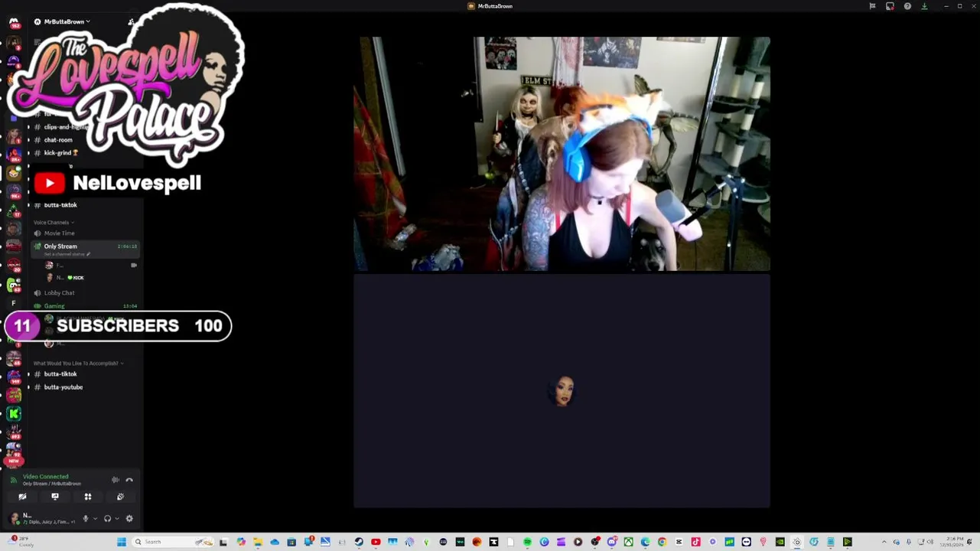This screenshot has width=980, height=551.
Task: Collapse the Voice Channels category
Action: pos(54,222)
